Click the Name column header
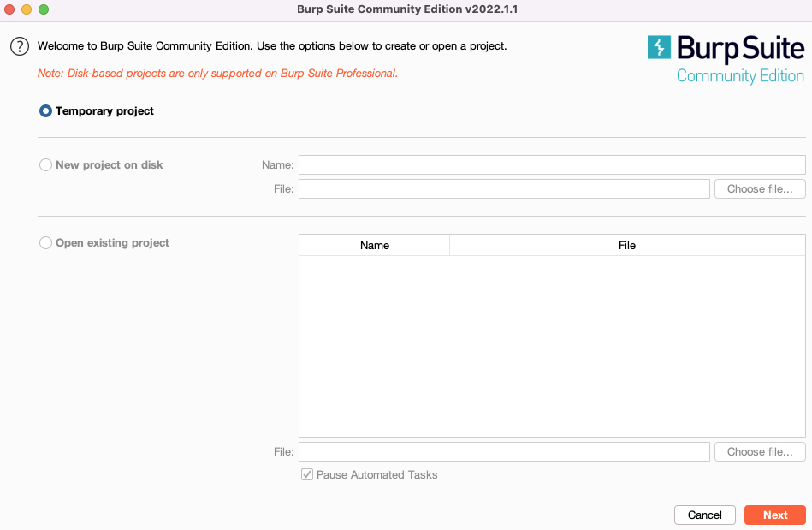The width and height of the screenshot is (812, 530). [x=374, y=246]
